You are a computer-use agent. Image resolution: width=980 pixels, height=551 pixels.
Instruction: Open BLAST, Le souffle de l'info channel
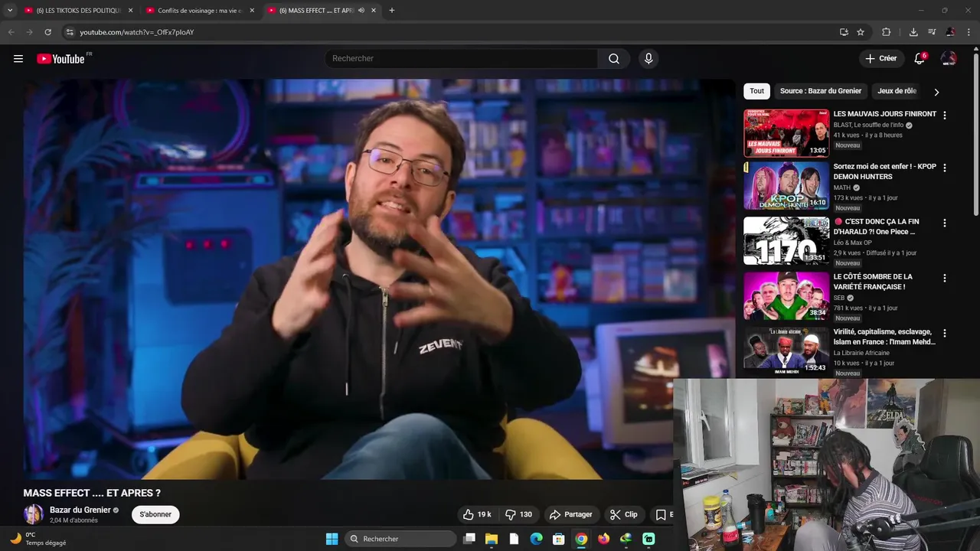(x=868, y=125)
